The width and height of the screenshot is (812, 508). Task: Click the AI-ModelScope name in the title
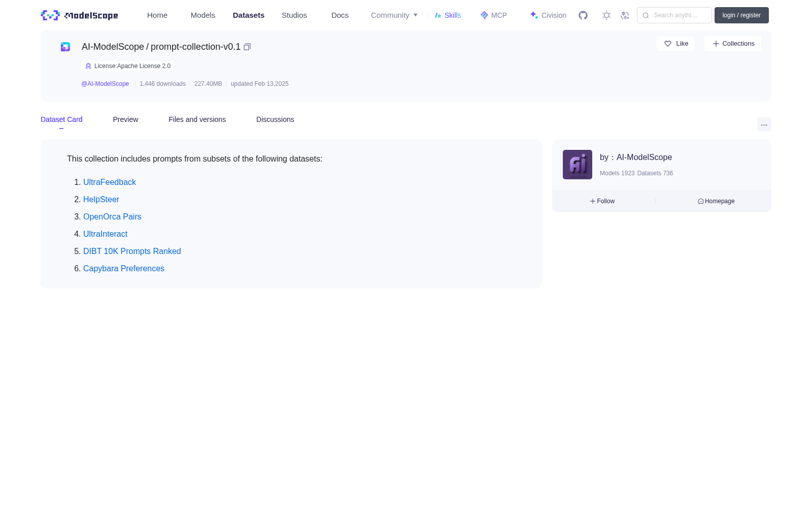coord(113,47)
